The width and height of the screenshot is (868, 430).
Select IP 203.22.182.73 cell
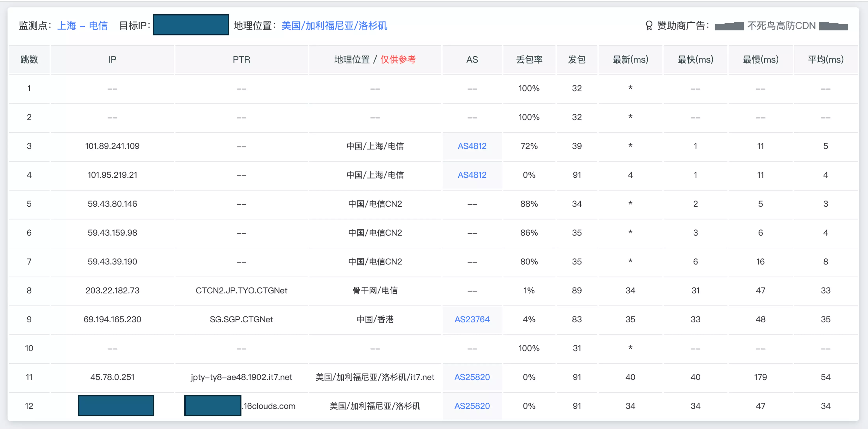tap(112, 291)
